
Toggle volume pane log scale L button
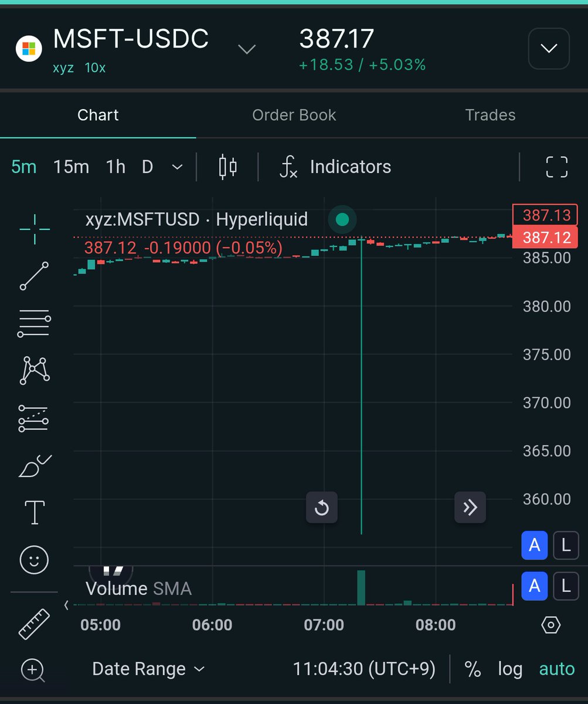pos(566,585)
